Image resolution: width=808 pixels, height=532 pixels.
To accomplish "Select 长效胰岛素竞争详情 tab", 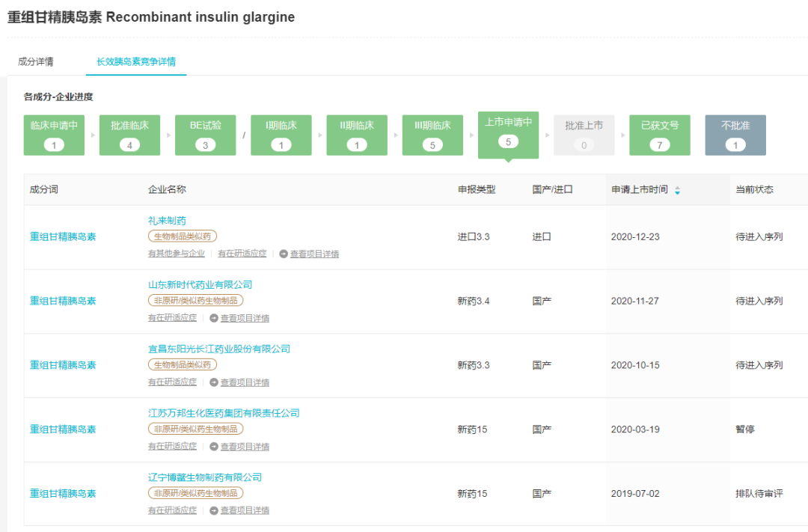I will tap(136, 61).
